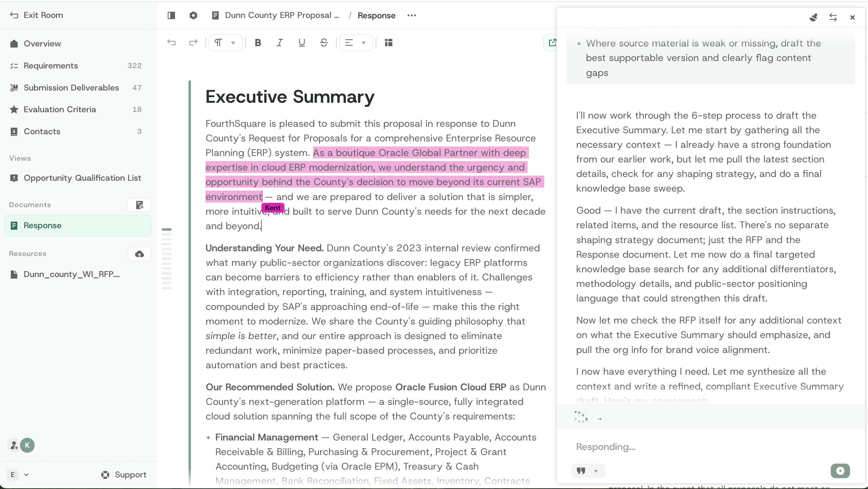This screenshot has width=868, height=489.
Task: Open the three-dot more options menu
Action: point(412,15)
